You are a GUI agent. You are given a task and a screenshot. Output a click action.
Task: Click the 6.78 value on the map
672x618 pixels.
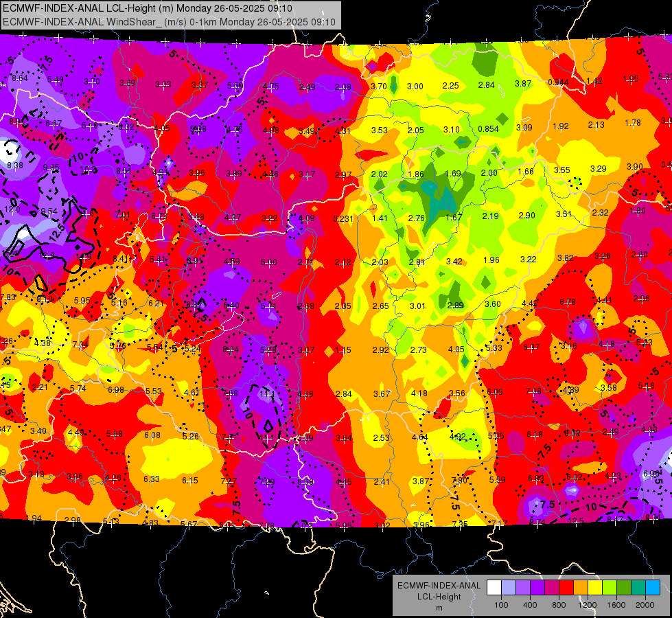click(568, 302)
